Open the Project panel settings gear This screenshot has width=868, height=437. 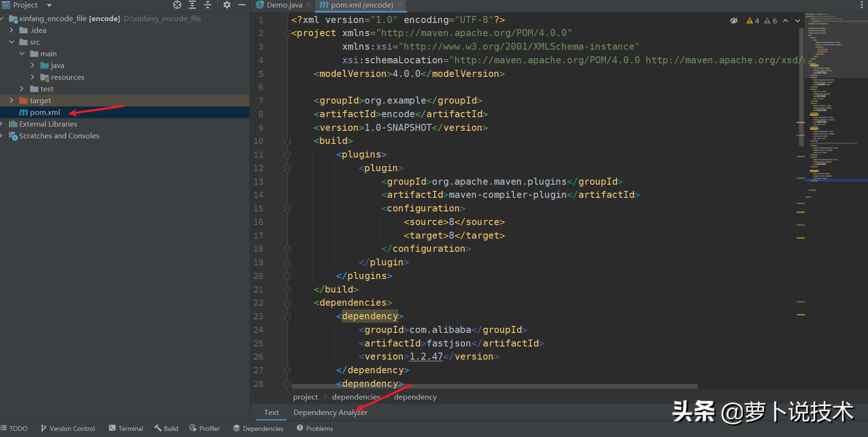[x=227, y=5]
